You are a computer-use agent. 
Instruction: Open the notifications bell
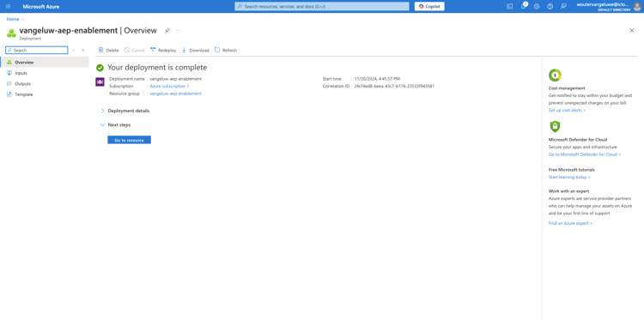[x=523, y=6]
